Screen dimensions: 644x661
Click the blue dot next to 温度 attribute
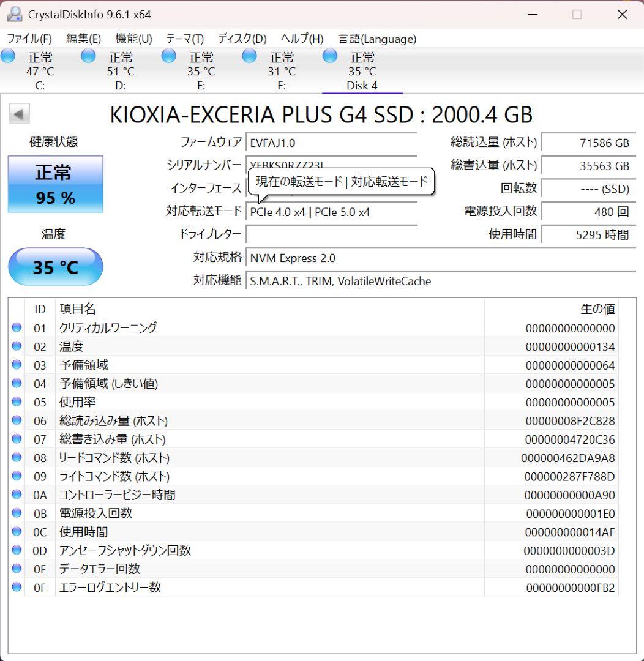[17, 346]
